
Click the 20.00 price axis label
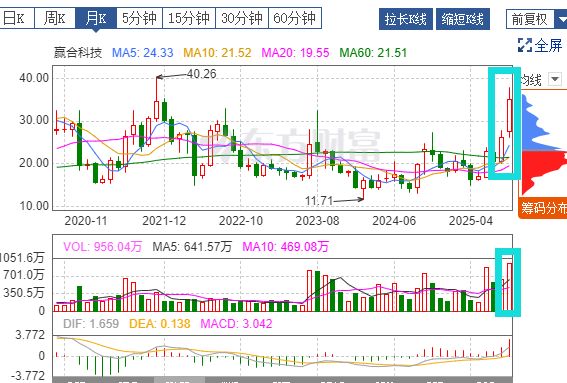click(34, 163)
